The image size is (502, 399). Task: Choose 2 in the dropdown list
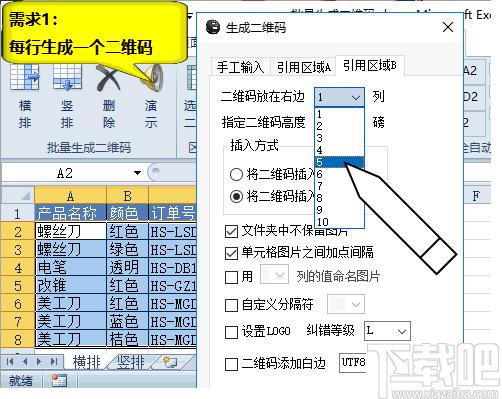coord(339,126)
